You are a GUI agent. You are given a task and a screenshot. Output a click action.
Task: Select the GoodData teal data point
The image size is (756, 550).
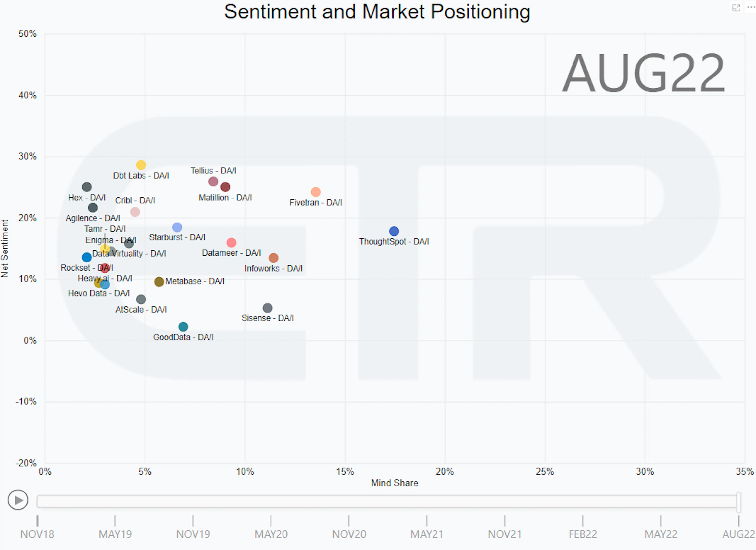(183, 327)
